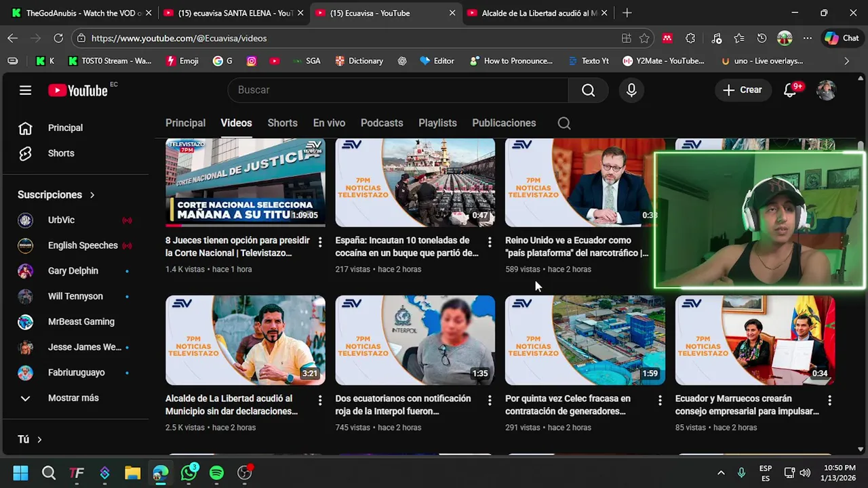Open the account avatar menu
The width and height of the screenshot is (868, 488).
[x=826, y=90]
